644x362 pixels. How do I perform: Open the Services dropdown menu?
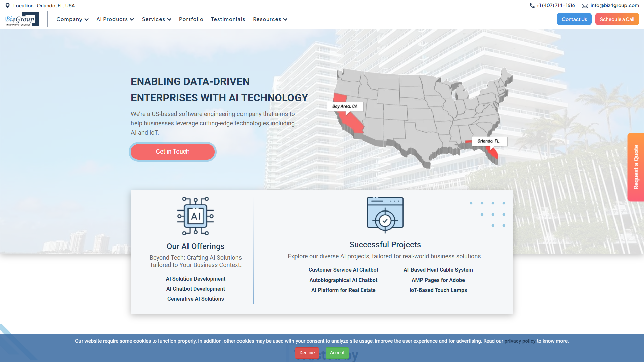pyautogui.click(x=156, y=19)
